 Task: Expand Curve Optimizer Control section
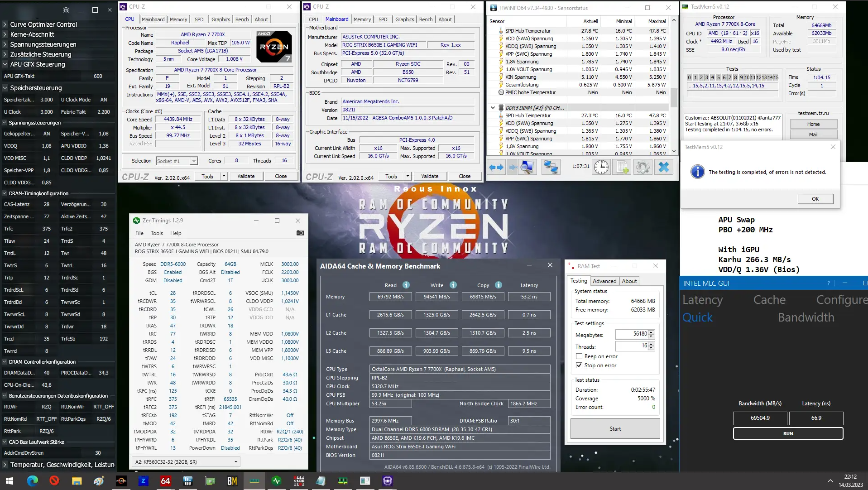[5, 24]
